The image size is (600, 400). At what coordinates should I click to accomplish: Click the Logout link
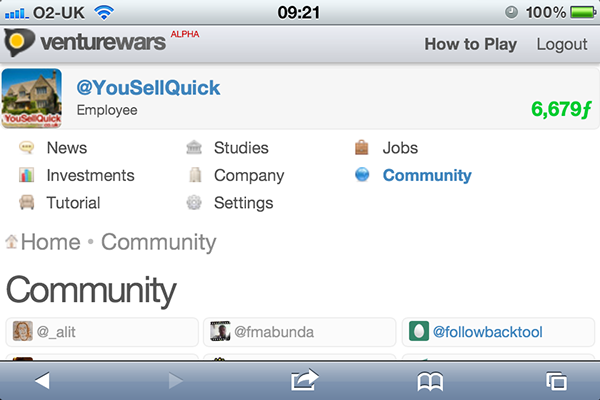pyautogui.click(x=562, y=44)
